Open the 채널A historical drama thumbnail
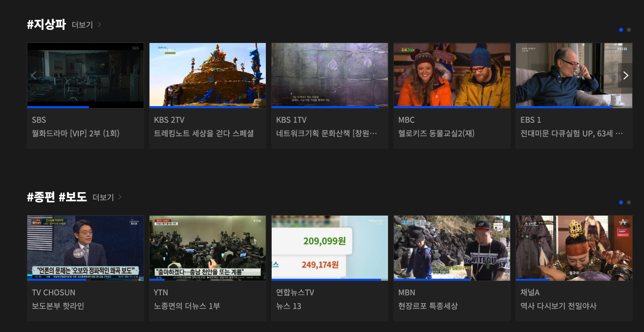Image resolution: width=644 pixels, height=332 pixels. tap(574, 248)
